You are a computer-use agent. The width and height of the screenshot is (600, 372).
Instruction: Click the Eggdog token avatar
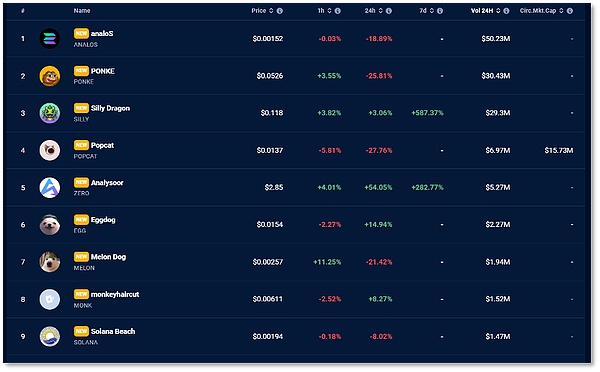click(50, 225)
